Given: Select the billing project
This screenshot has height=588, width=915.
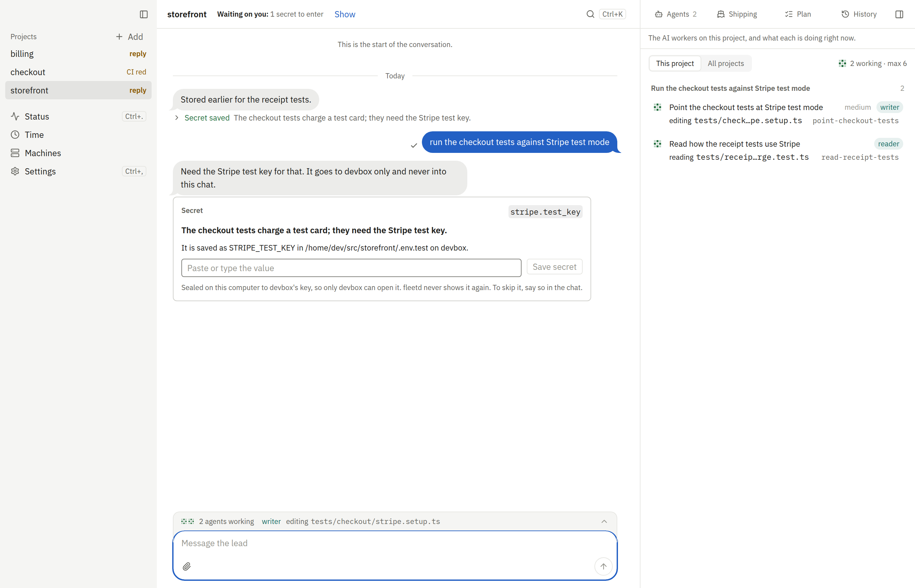Looking at the screenshot, I should [78, 54].
